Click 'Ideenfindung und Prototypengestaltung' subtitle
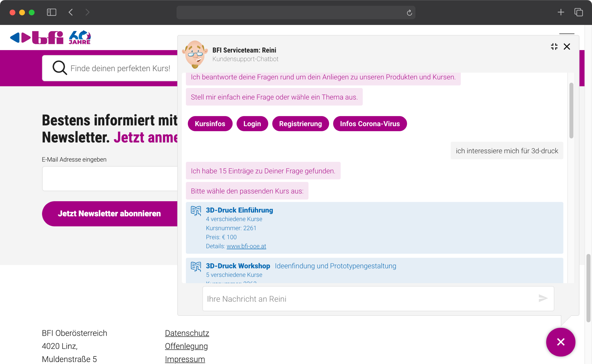 [335, 266]
